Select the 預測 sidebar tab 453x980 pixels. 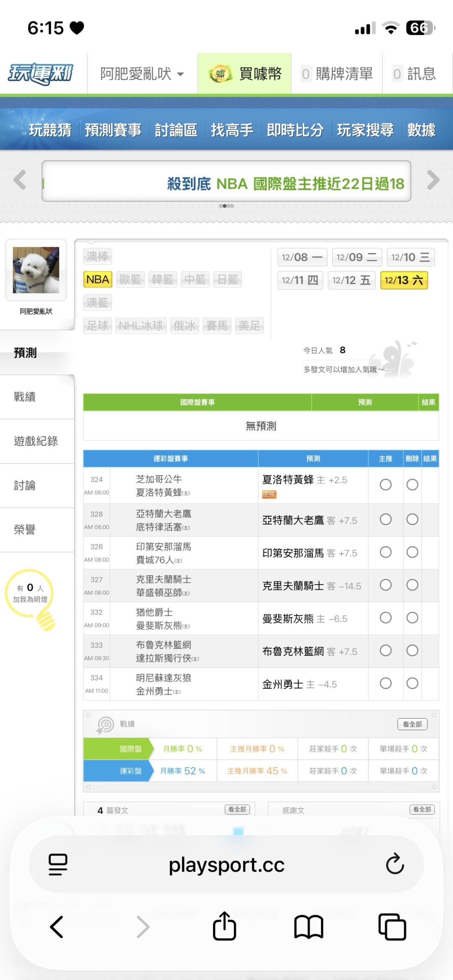(x=37, y=353)
